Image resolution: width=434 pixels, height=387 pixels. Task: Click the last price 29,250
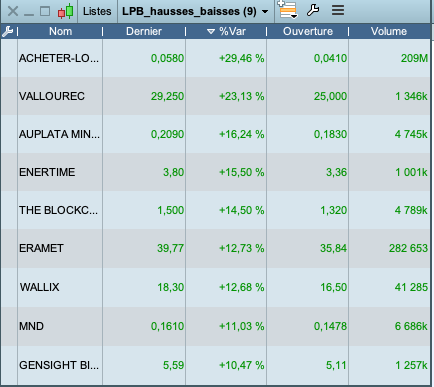(x=167, y=96)
